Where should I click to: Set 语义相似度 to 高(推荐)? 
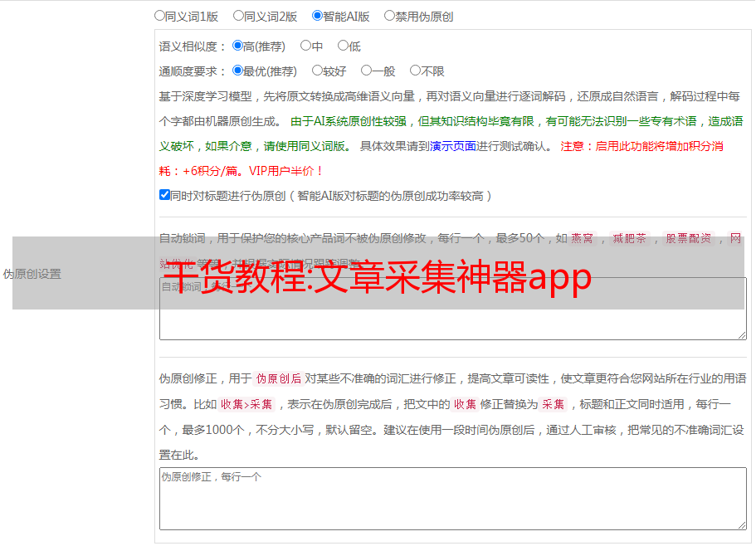[238, 46]
